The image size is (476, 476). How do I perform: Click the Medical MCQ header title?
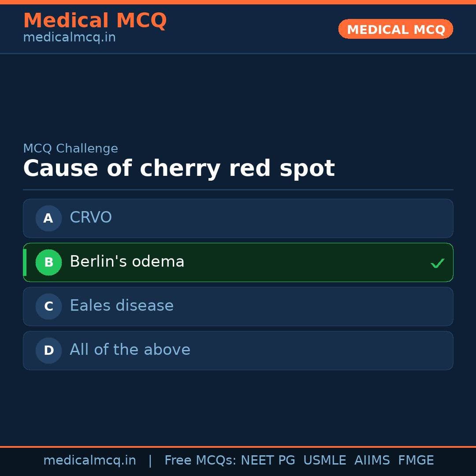(95, 21)
